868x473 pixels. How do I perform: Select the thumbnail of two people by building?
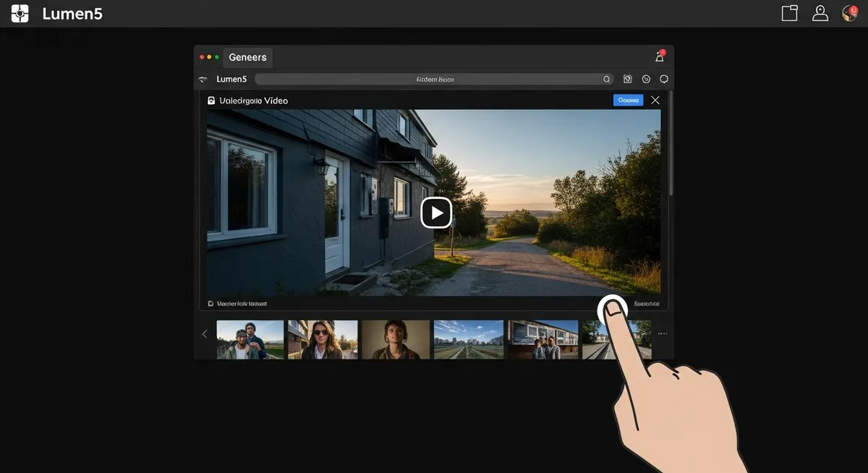click(543, 340)
